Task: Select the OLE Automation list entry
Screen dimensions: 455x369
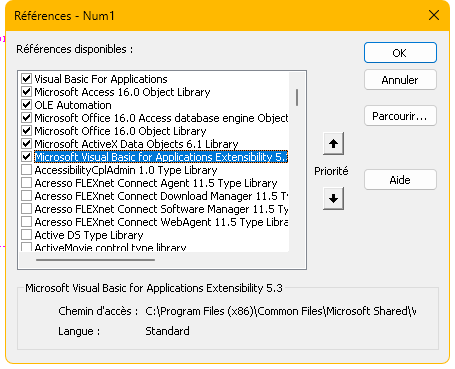Action: tap(73, 105)
